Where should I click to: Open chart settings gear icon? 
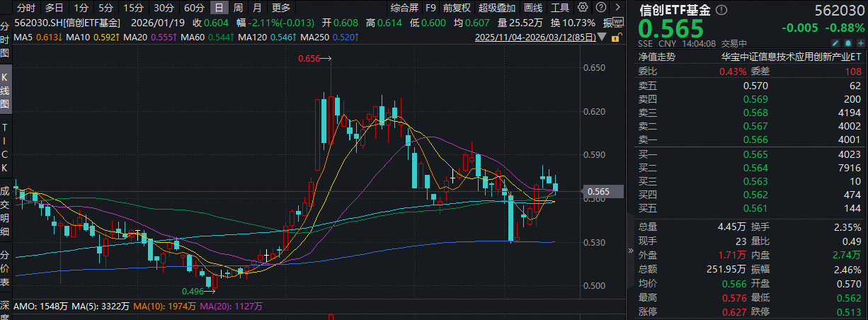[x=582, y=8]
